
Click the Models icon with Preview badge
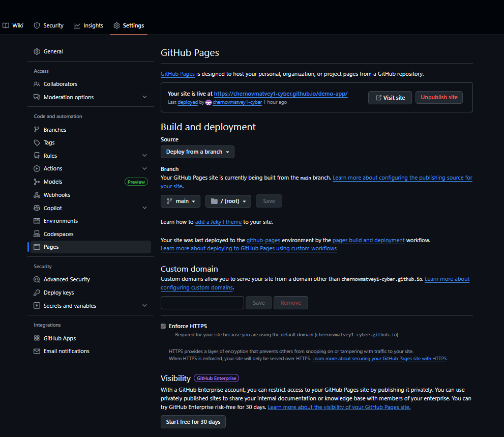pos(36,182)
